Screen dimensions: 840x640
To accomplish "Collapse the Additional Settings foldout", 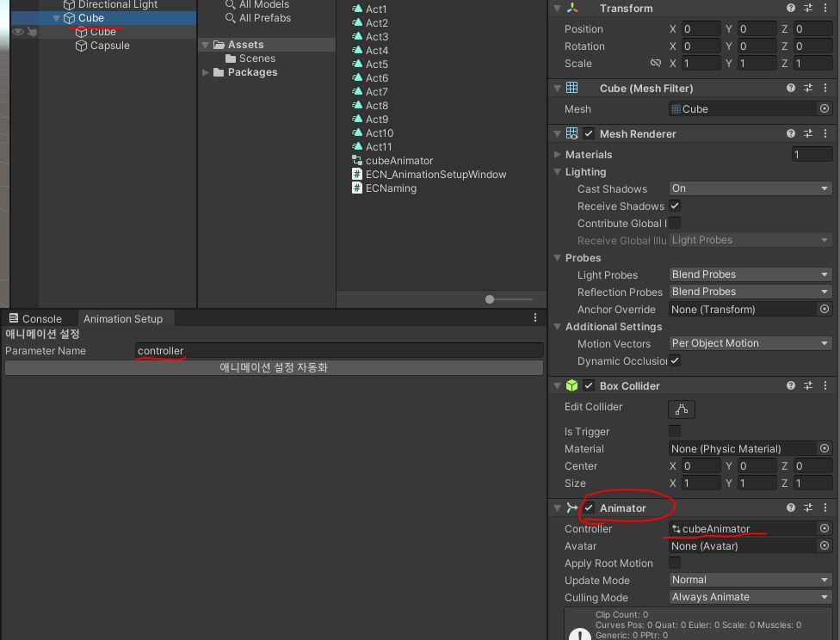I will (557, 326).
